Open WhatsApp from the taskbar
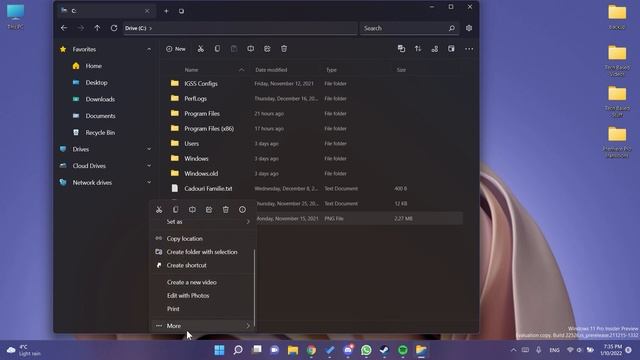This screenshot has width=640, height=360. tap(366, 350)
